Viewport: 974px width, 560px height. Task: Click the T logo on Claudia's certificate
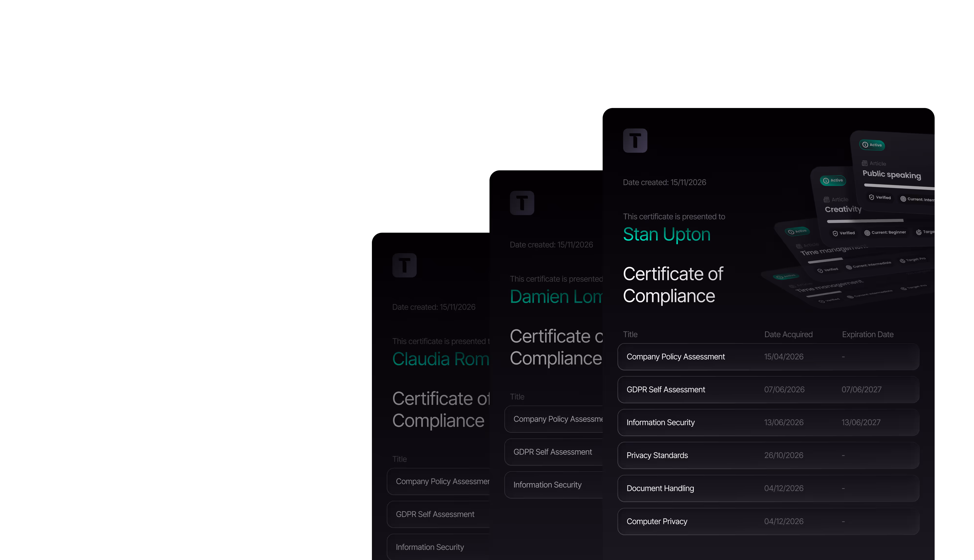click(x=404, y=265)
